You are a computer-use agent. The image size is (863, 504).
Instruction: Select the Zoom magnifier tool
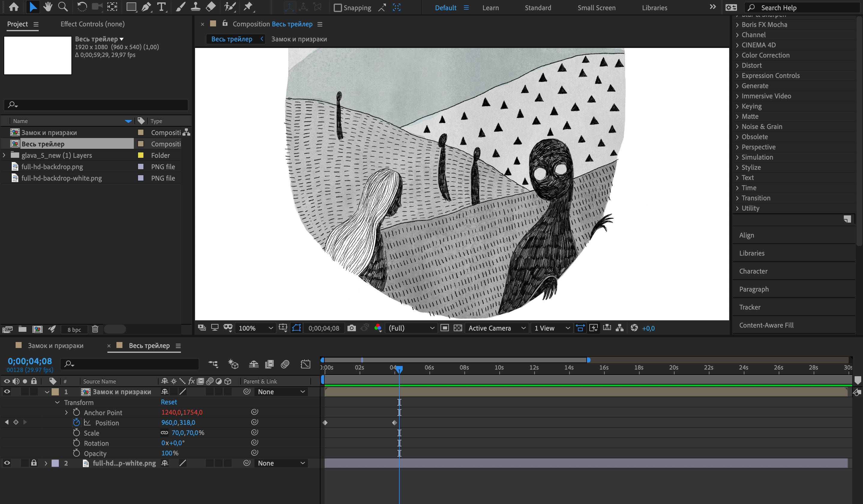(63, 7)
